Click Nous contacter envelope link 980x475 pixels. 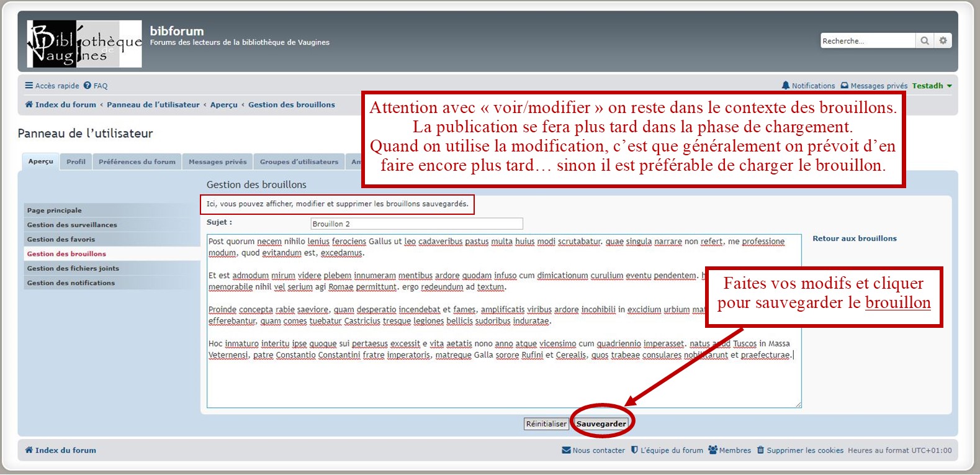click(593, 450)
